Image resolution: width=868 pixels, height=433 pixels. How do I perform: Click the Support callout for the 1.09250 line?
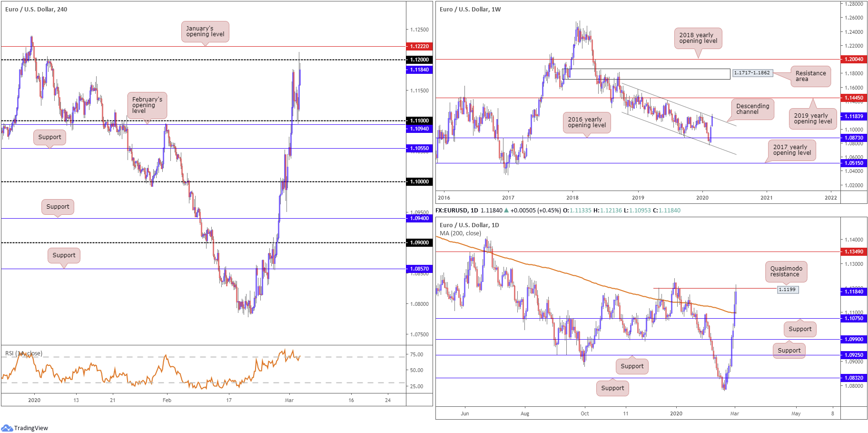click(x=632, y=366)
